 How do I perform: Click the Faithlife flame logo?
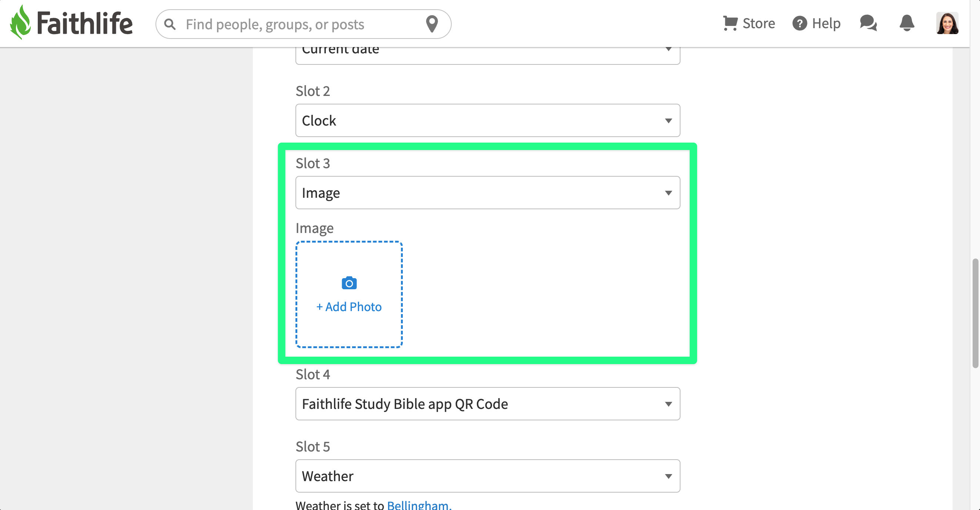point(20,23)
